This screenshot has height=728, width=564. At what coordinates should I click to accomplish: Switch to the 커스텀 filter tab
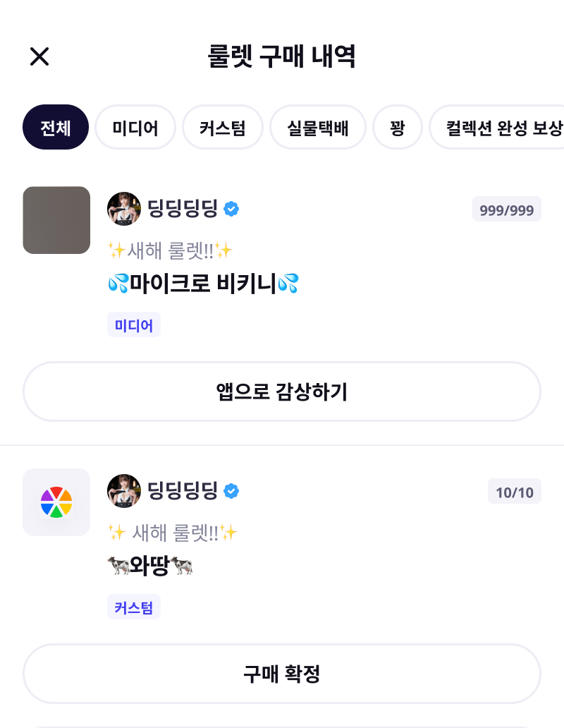click(223, 128)
